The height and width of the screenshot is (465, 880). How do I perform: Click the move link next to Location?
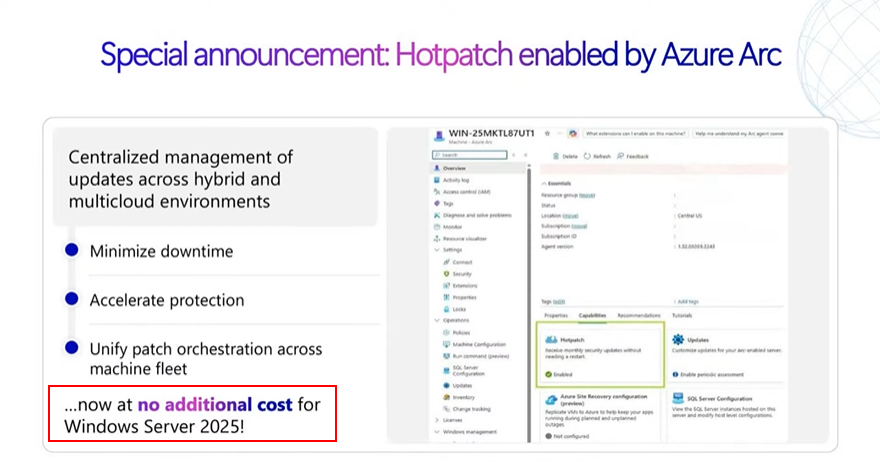(570, 216)
